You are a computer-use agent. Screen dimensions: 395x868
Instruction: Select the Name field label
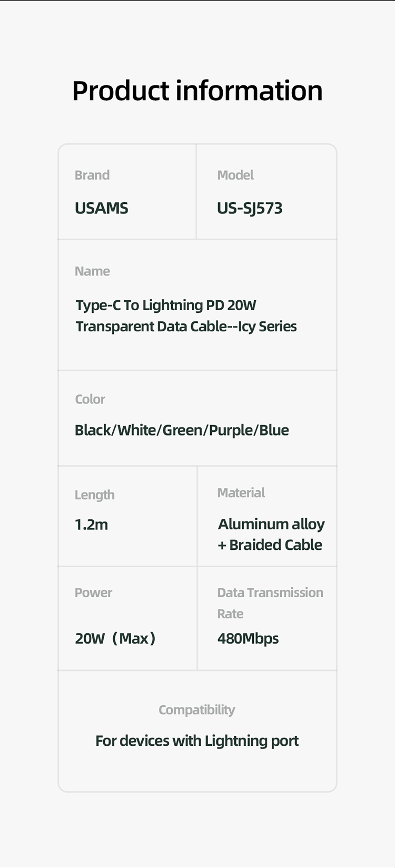[x=92, y=271]
